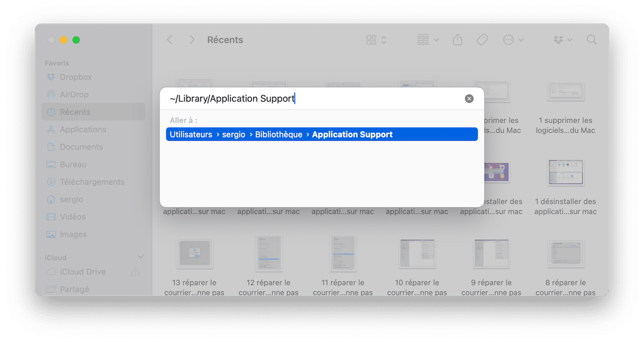The image size is (644, 342).
Task: Click the Tags toolbar icon
Action: point(482,40)
